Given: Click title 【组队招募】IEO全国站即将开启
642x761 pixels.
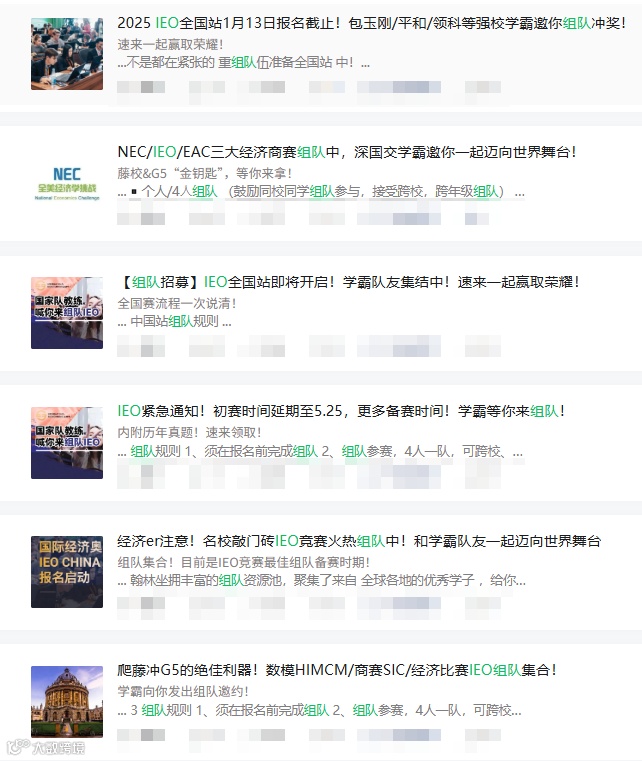Looking at the screenshot, I should [x=349, y=282].
